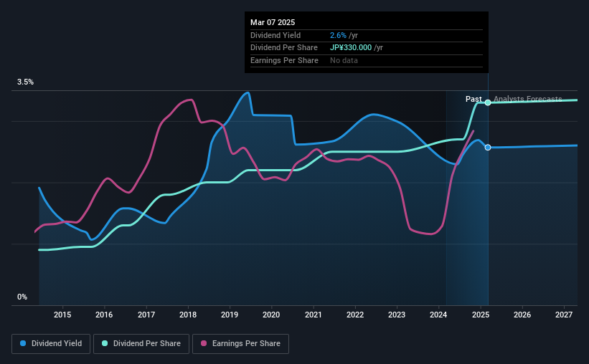589x364 pixels.
Task: Toggle the Earnings Per Share legend button
Action: coord(240,344)
